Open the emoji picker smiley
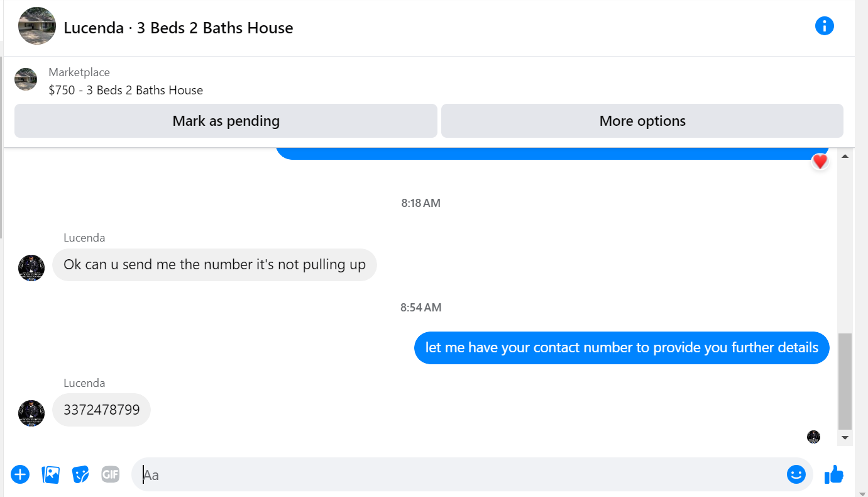This screenshot has height=497, width=868. click(x=796, y=474)
